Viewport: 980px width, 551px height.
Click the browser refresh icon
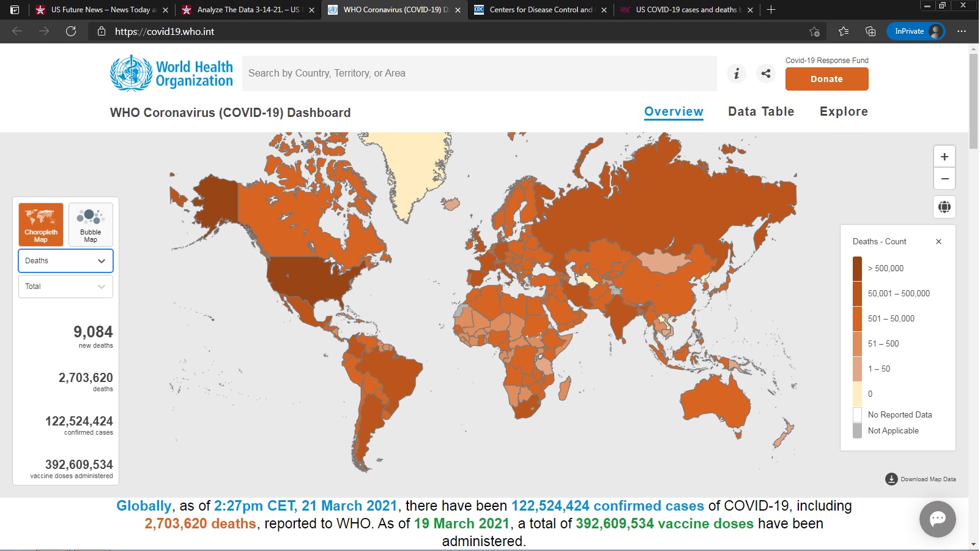pyautogui.click(x=71, y=31)
